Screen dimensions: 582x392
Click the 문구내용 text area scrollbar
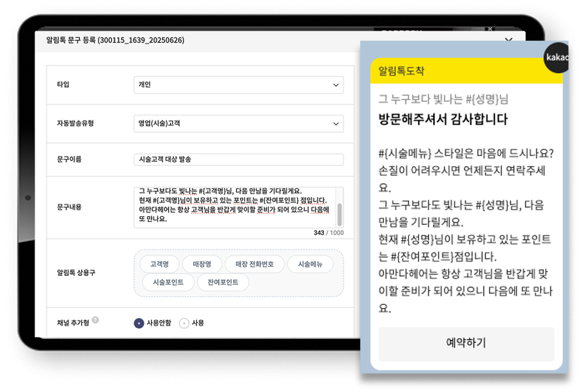pos(339,212)
